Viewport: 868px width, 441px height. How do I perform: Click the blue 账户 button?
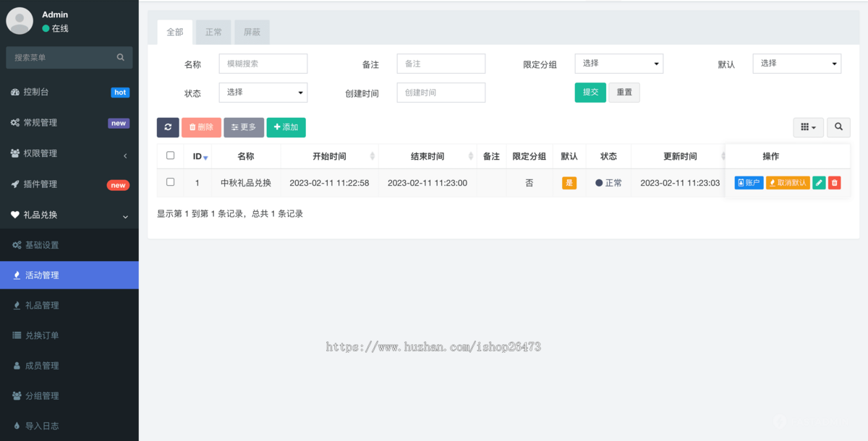tap(749, 183)
